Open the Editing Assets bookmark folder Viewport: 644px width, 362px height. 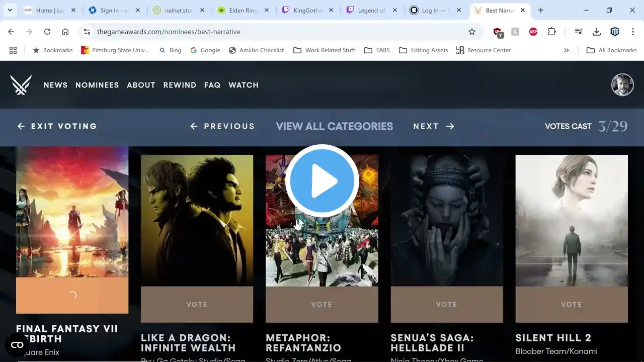[x=424, y=50]
